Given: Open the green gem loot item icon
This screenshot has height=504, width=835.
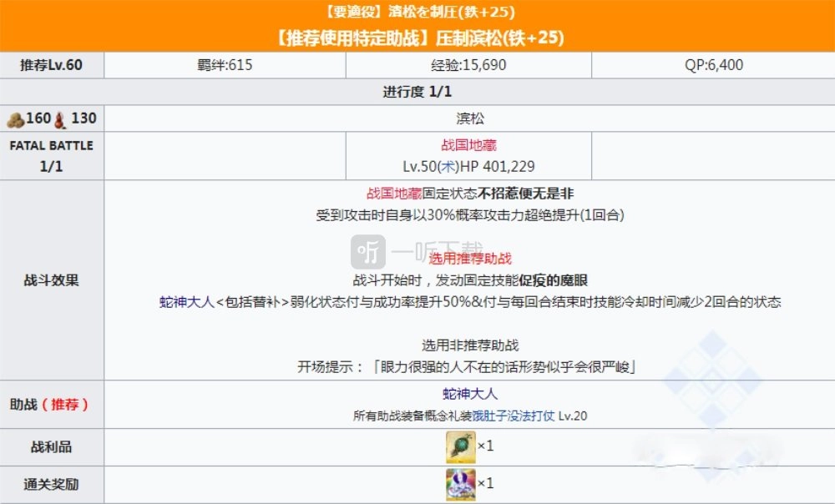Looking at the screenshot, I should tap(461, 446).
